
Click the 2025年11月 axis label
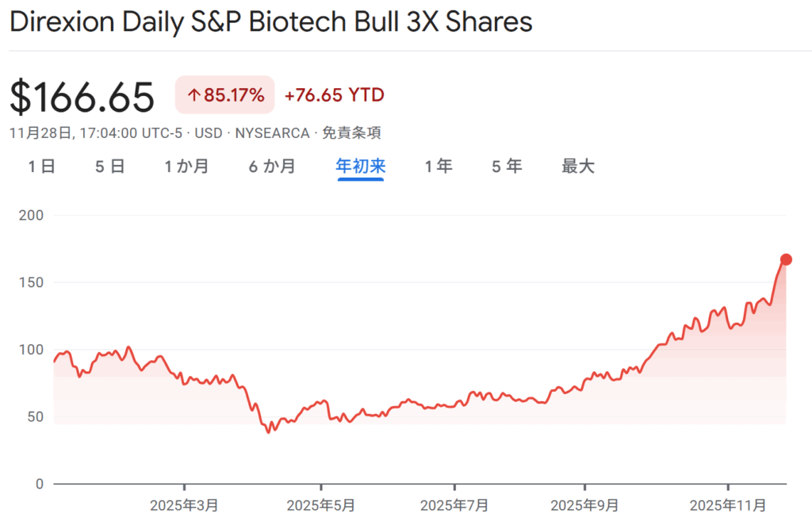click(727, 505)
